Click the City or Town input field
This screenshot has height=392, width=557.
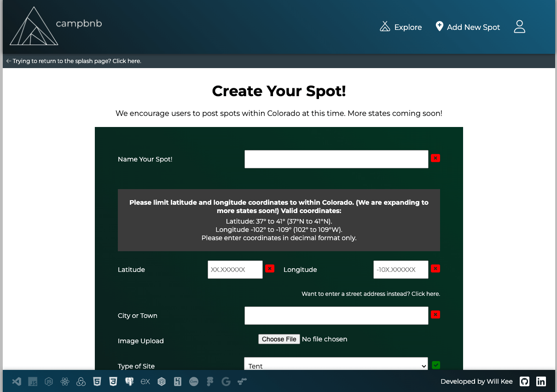point(336,316)
